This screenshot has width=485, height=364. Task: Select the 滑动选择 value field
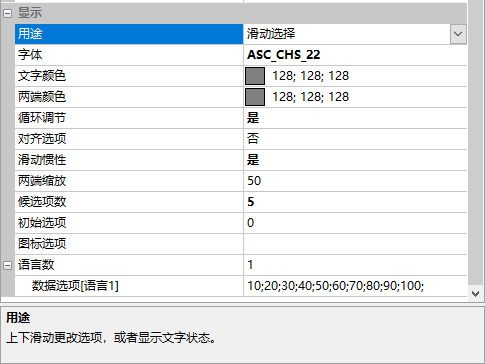(347, 34)
